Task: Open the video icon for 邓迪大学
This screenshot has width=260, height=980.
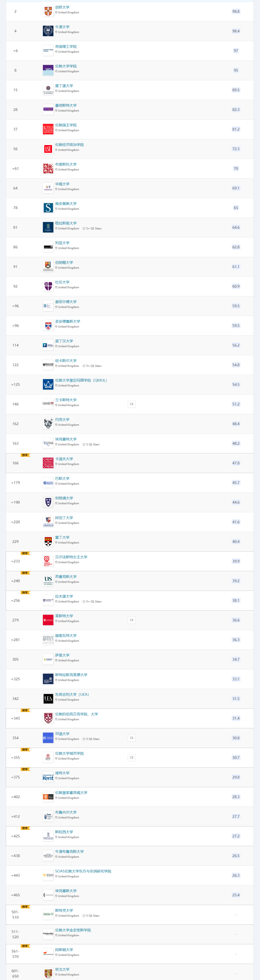Action: coord(131,738)
